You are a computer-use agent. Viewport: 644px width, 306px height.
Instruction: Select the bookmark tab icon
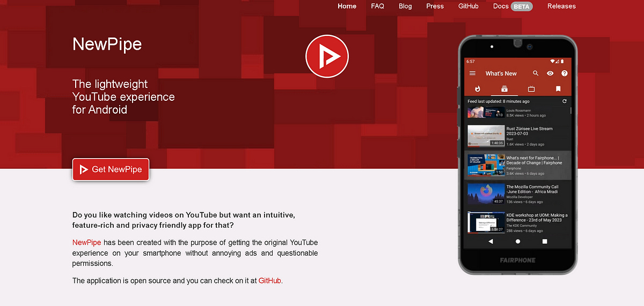558,89
